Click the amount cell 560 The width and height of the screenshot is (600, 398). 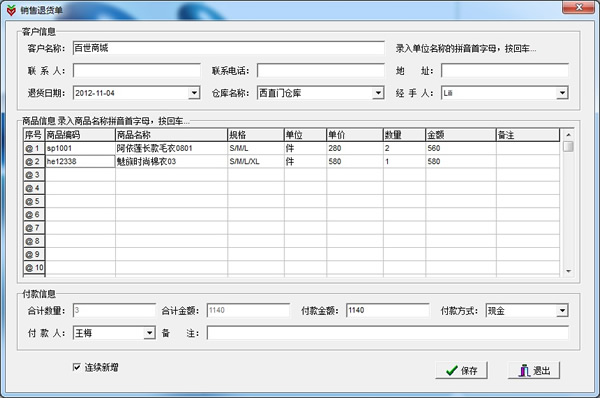(461, 148)
